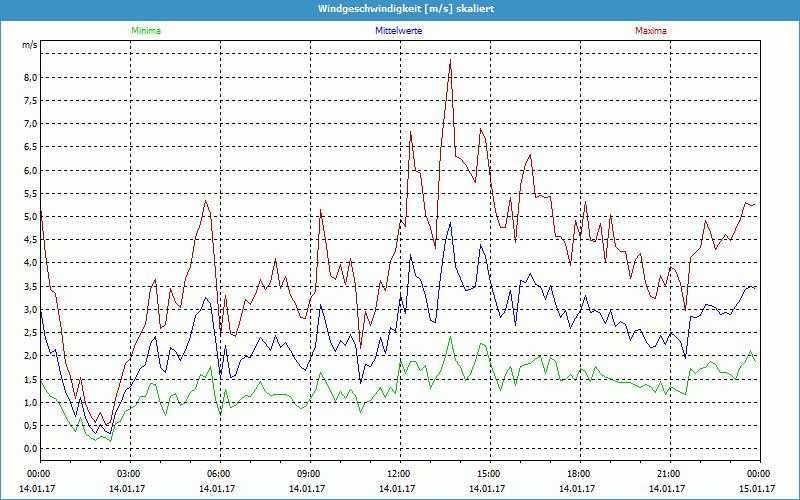This screenshot has height=500, width=800.
Task: Click the 12:00 time axis label
Action: (x=397, y=474)
